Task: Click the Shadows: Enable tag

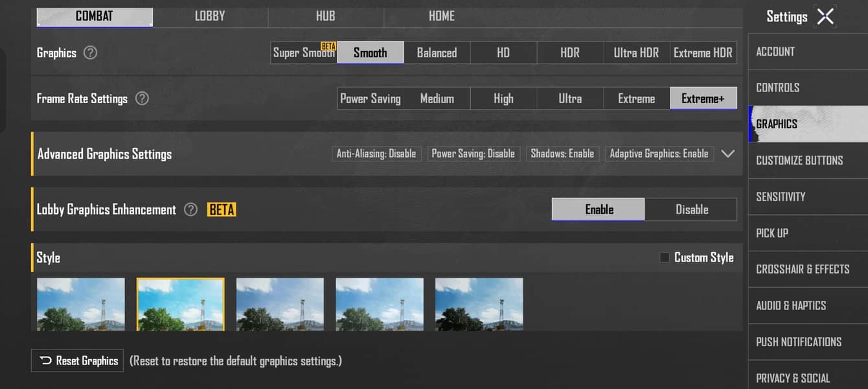Action: (562, 154)
